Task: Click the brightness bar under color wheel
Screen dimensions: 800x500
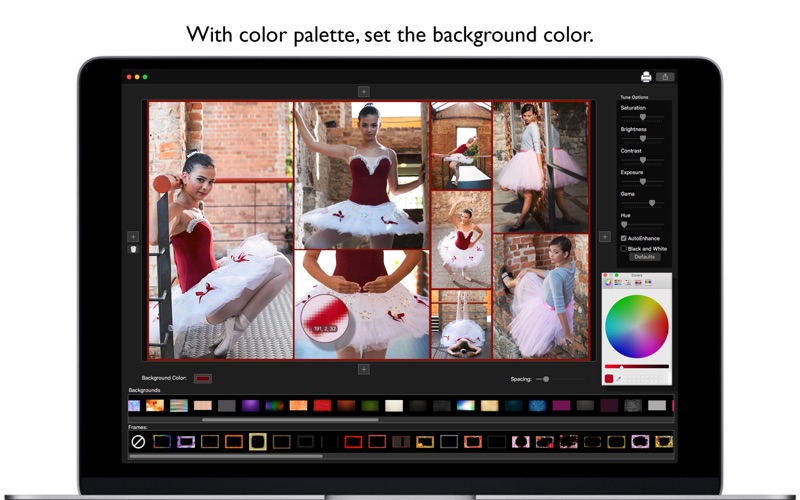Action: point(637,366)
